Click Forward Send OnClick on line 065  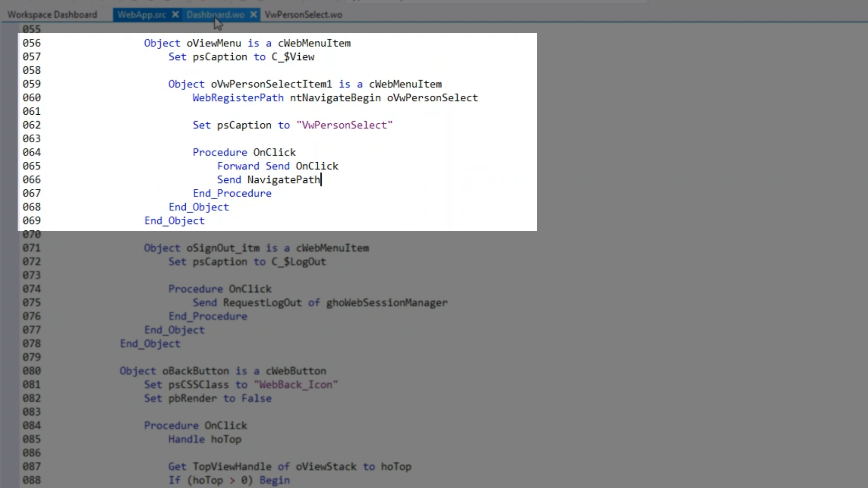click(x=278, y=166)
